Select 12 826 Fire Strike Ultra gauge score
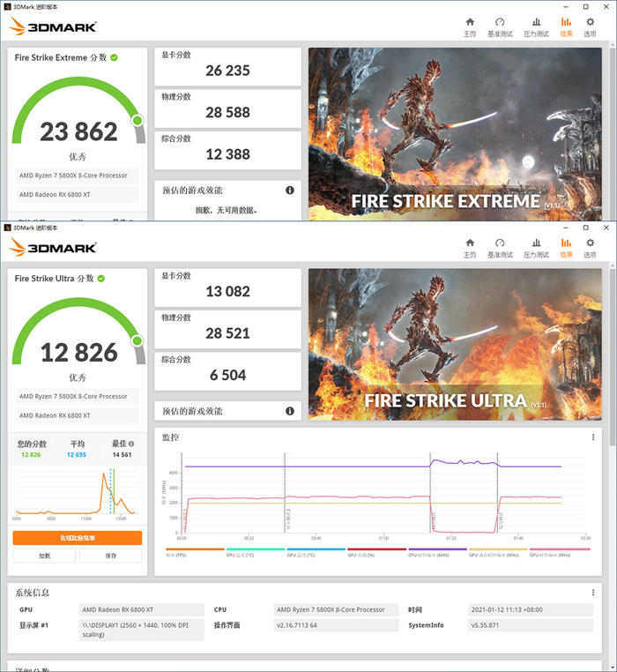Image resolution: width=617 pixels, height=672 pixels. [78, 352]
